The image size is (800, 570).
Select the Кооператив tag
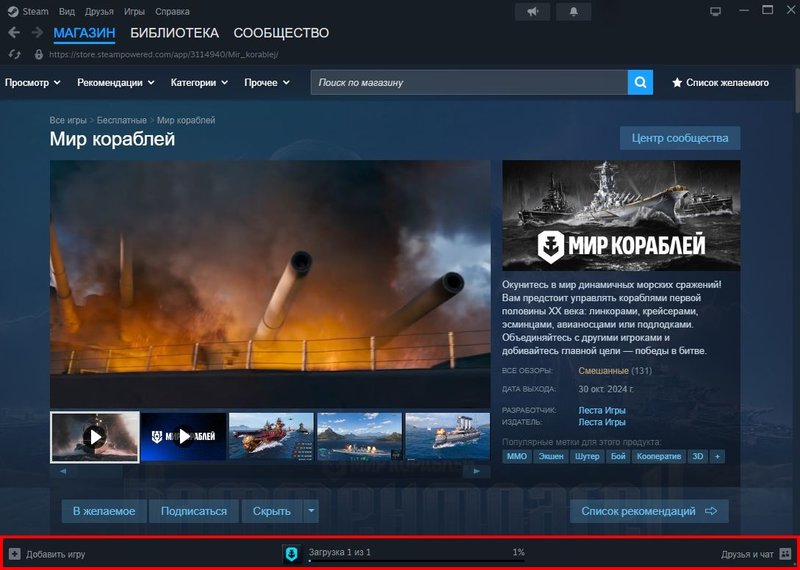pos(659,457)
